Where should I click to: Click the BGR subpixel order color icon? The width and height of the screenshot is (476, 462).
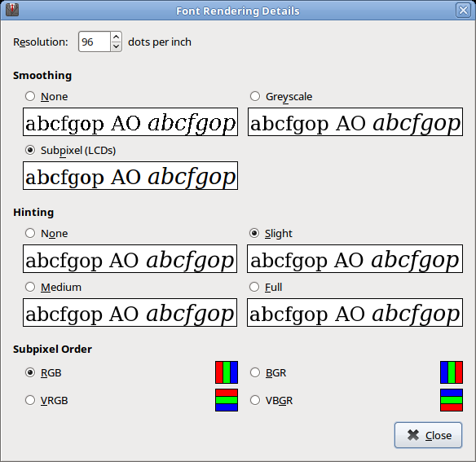pyautogui.click(x=452, y=372)
